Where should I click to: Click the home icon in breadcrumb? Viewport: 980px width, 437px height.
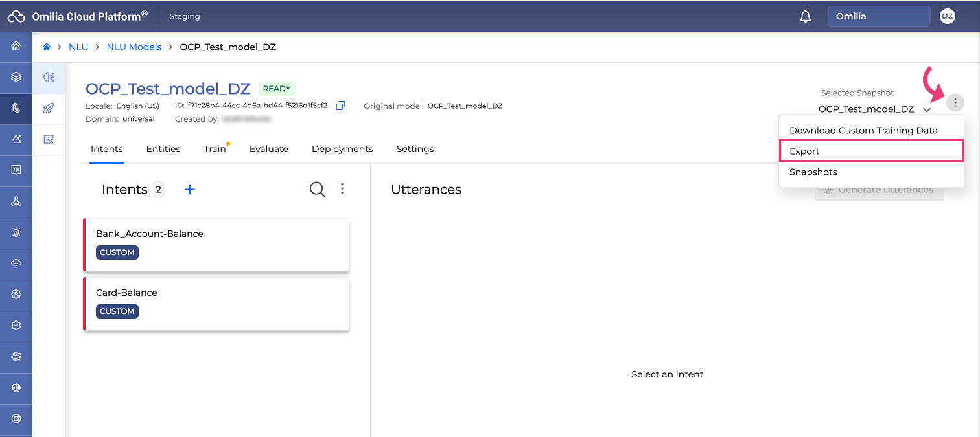47,47
